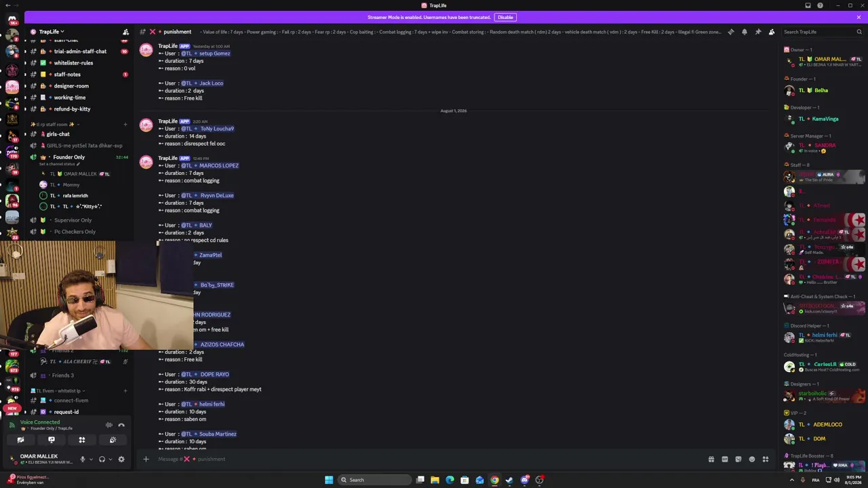Create channel in TL fivem whitelist category
The width and height of the screenshot is (868, 488).
pyautogui.click(x=125, y=391)
